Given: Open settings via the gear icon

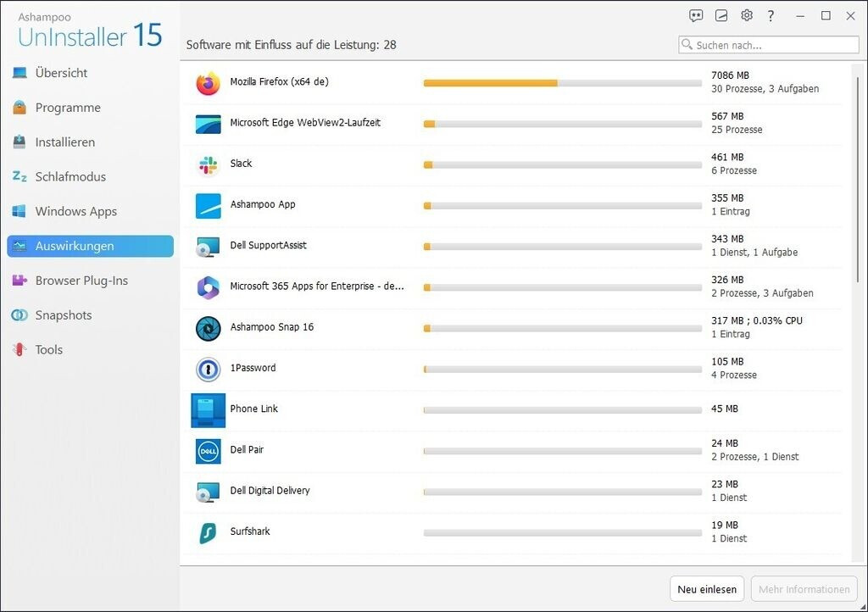Looking at the screenshot, I should point(747,16).
